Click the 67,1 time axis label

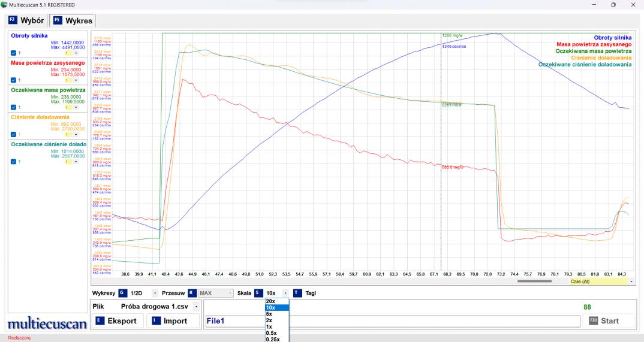[x=434, y=274]
